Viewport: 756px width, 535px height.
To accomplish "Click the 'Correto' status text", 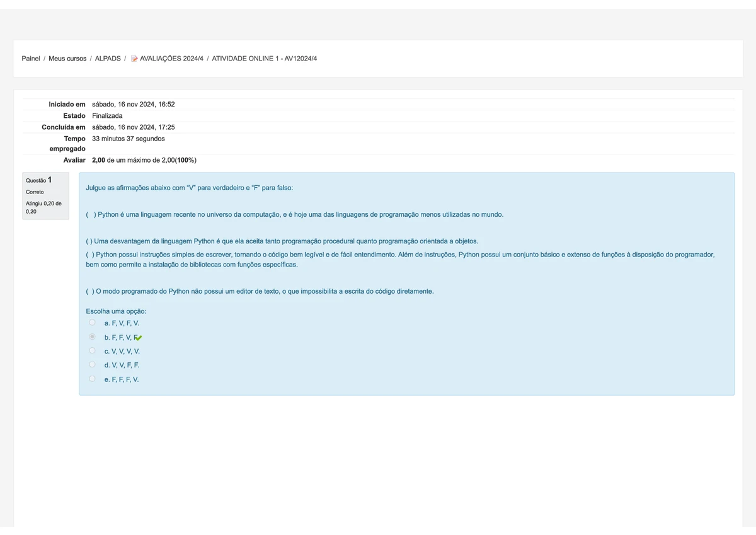I will point(35,192).
